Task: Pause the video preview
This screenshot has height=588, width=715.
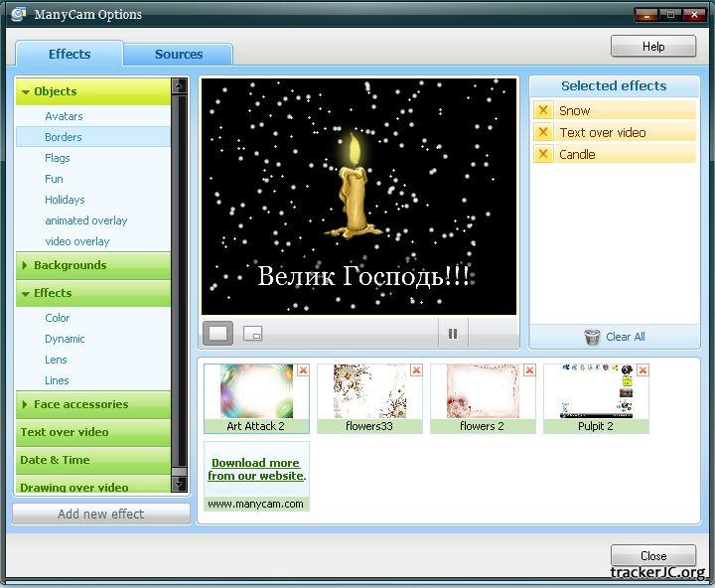Action: pyautogui.click(x=453, y=334)
